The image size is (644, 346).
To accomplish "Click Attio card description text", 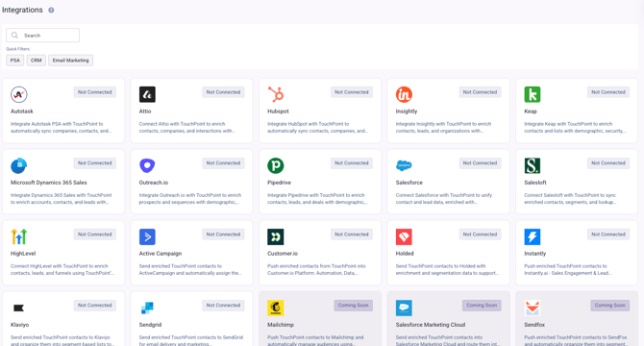I will point(186,127).
